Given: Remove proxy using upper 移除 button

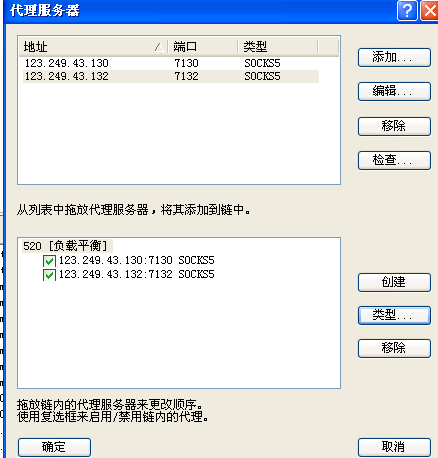Looking at the screenshot, I should pos(394,126).
